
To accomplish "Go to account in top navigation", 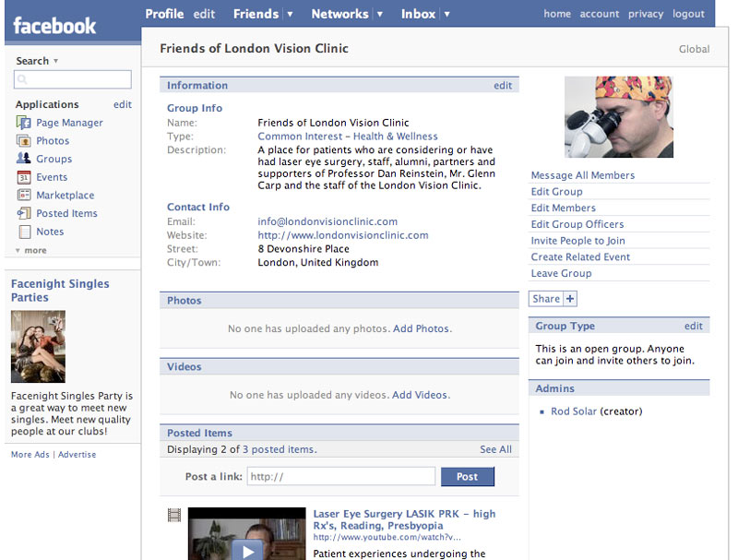I will [x=599, y=14].
